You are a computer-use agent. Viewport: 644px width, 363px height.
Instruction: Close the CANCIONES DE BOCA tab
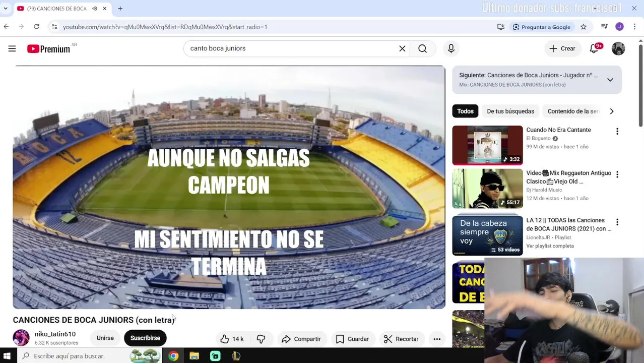coord(105,9)
